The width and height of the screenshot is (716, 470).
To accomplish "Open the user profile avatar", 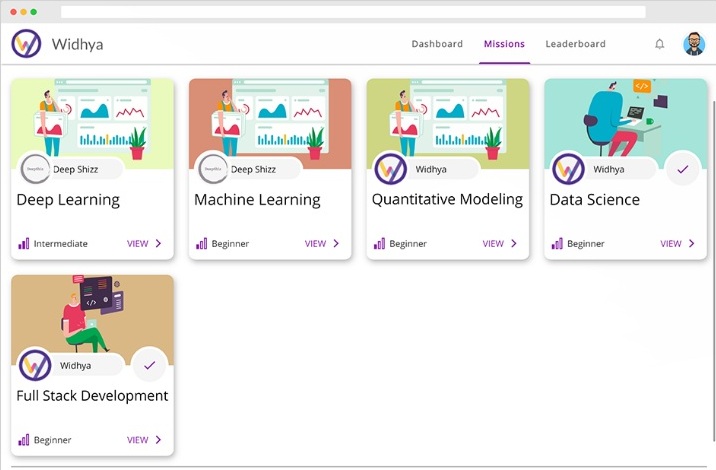I will 694,44.
